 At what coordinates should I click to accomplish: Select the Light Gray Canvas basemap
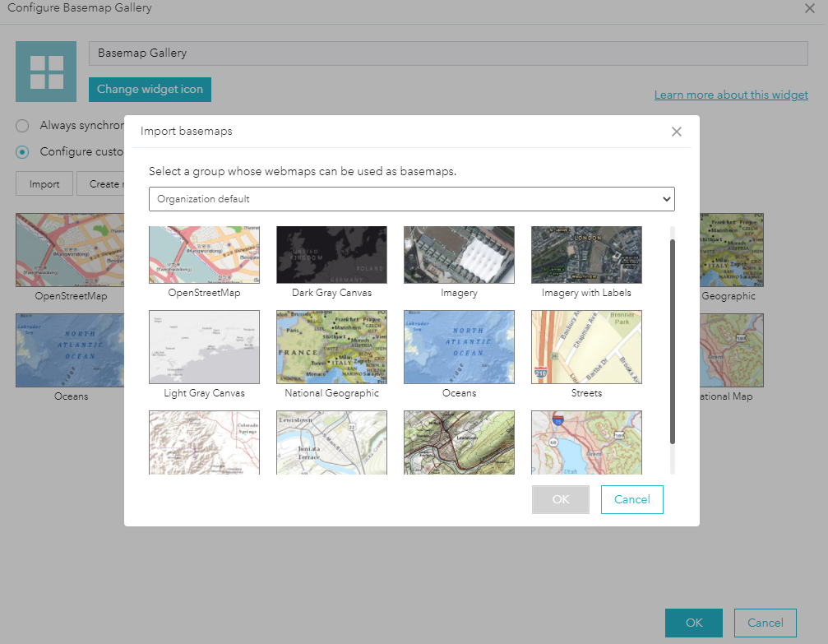click(x=204, y=347)
